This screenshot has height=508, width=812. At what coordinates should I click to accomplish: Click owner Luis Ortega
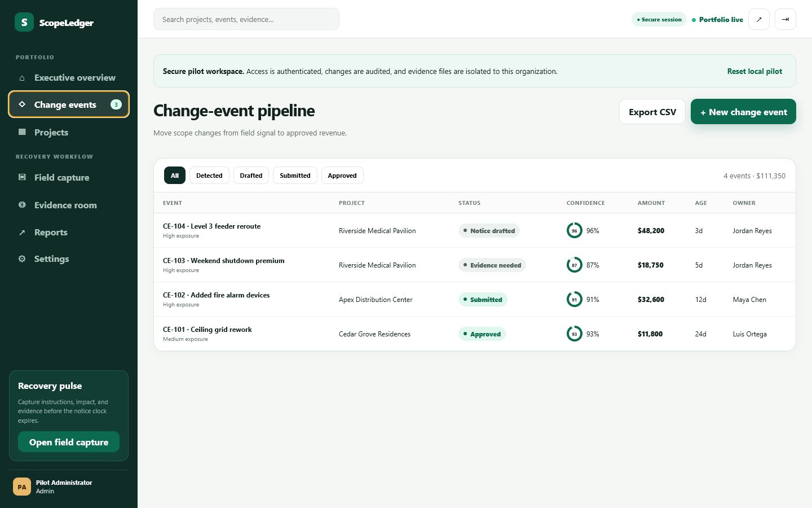coord(749,334)
